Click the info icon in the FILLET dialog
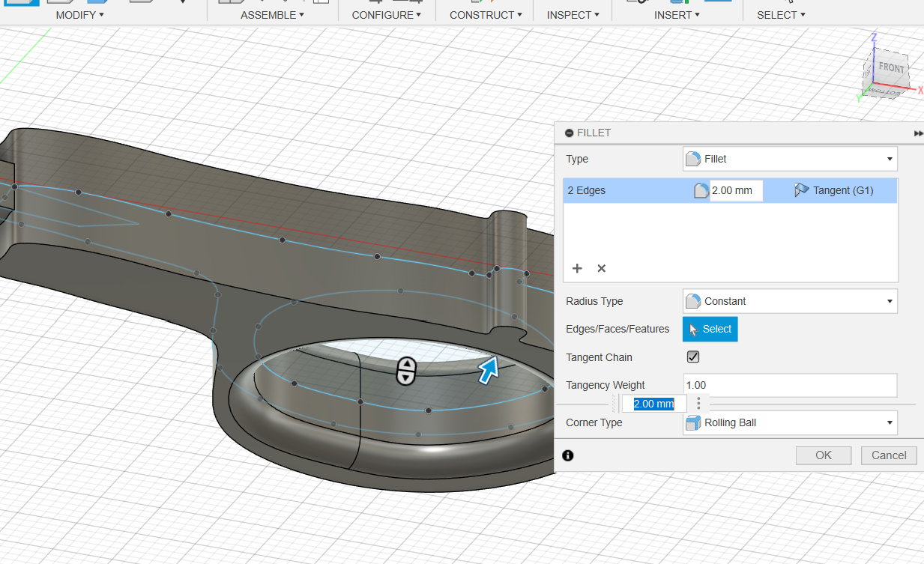The image size is (924, 564). tap(567, 455)
